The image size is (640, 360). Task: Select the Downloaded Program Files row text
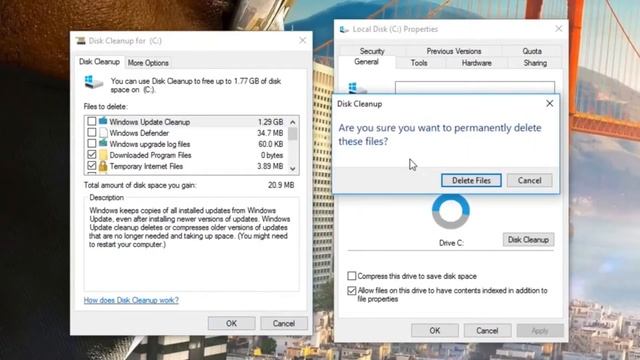(x=150, y=155)
